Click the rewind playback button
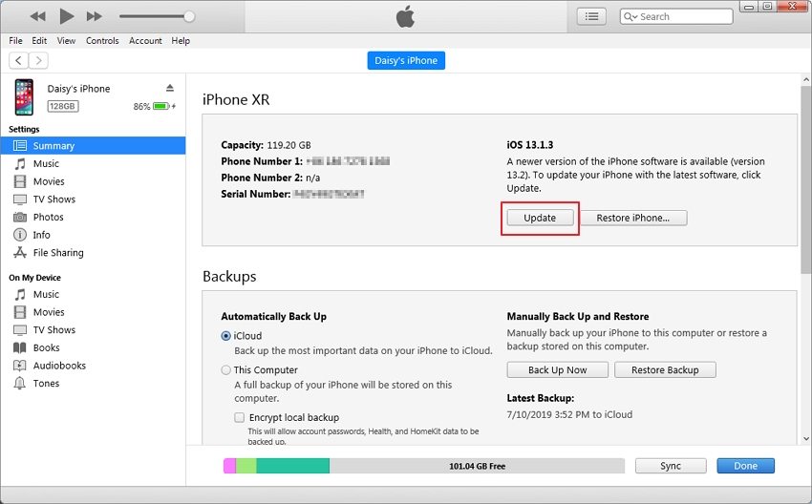The height and width of the screenshot is (504, 812). 37,16
